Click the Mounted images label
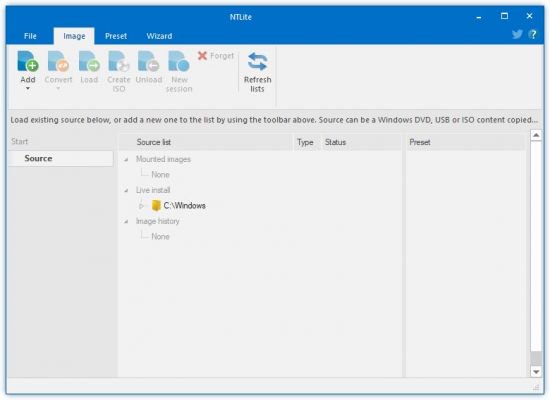Image resolution: width=550 pixels, height=400 pixels. pos(163,159)
